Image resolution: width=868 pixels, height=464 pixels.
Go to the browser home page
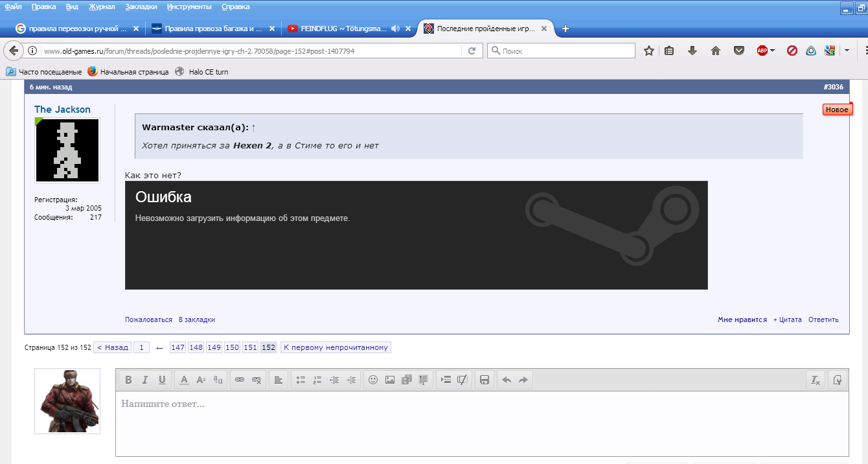point(716,51)
